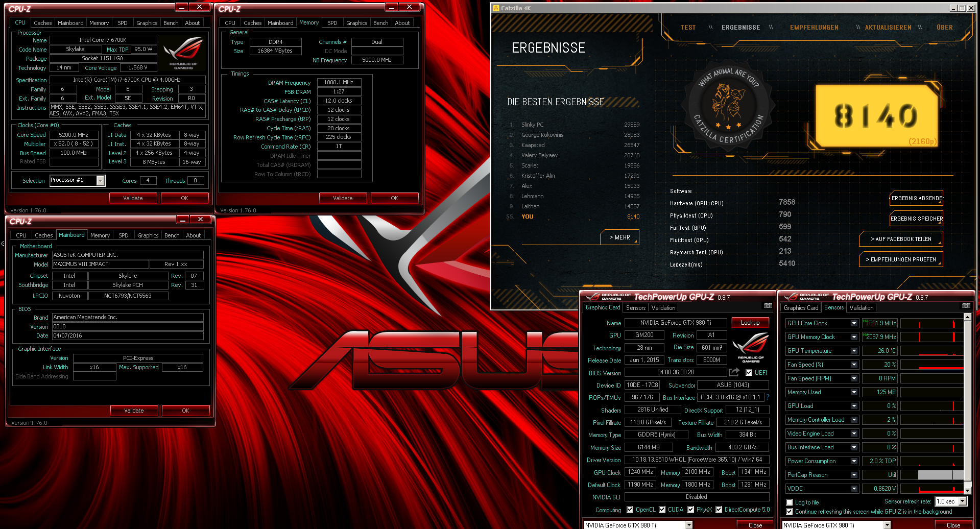Click the screenshot camera icon in GPU-Z Graphics Card window
This screenshot has width=980, height=529.
point(768,306)
